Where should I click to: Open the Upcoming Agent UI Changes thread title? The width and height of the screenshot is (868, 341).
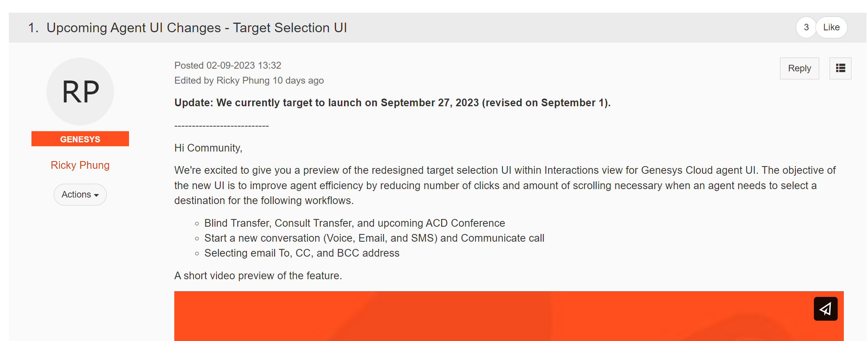click(197, 28)
